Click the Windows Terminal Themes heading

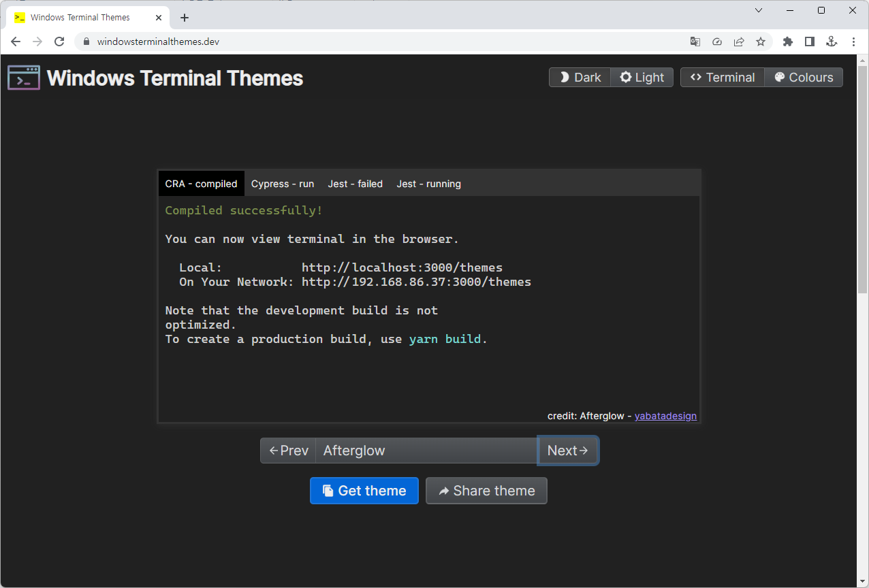(175, 78)
